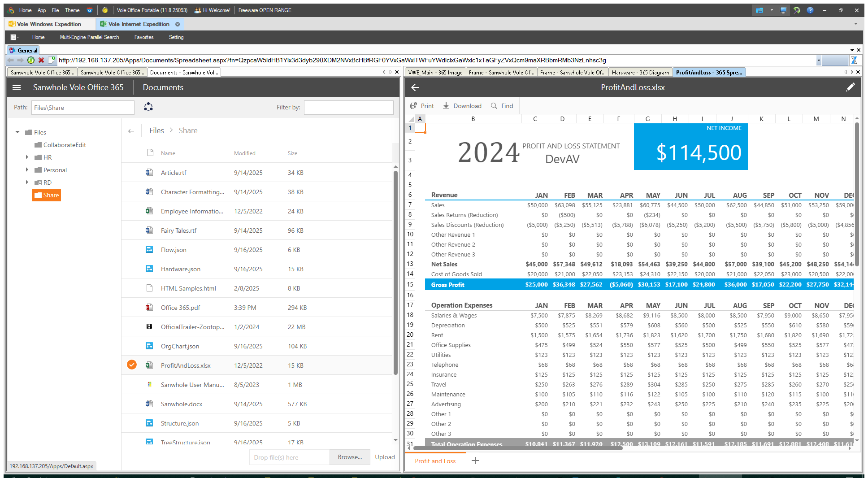Click the green browser refresh button
868x478 pixels.
coord(31,60)
